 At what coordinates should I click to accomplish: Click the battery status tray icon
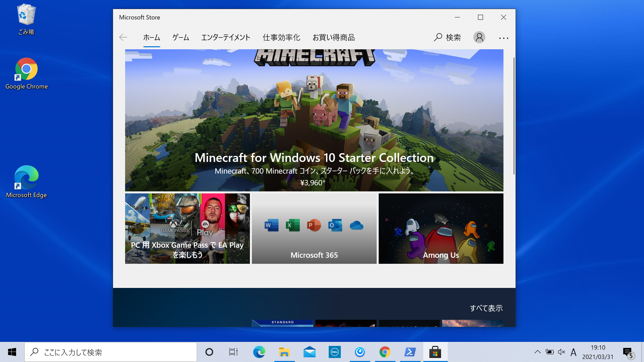pos(549,352)
